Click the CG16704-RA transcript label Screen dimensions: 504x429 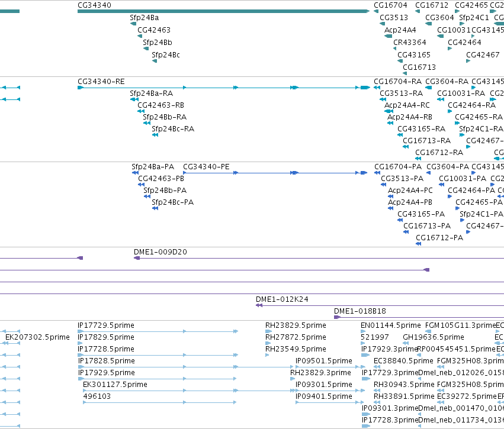tap(397, 82)
